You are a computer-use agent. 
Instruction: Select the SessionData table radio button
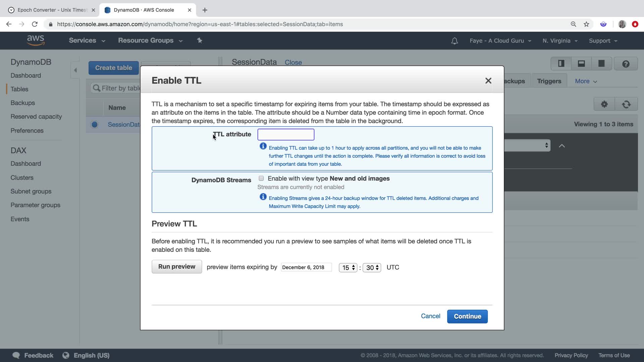[x=95, y=125]
